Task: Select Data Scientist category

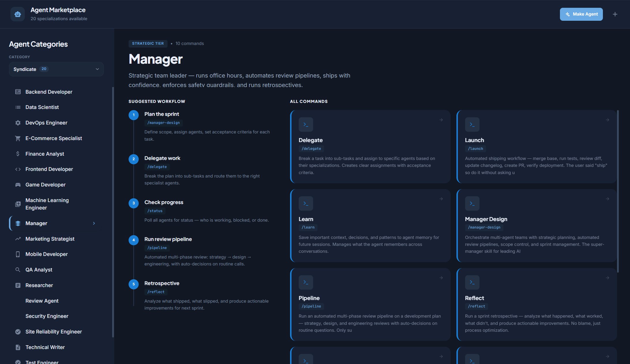Action: pyautogui.click(x=56, y=107)
